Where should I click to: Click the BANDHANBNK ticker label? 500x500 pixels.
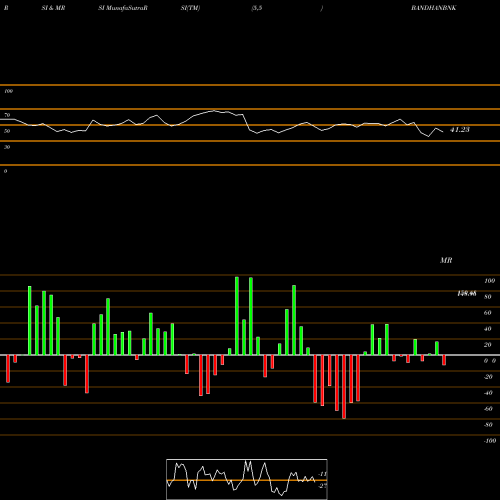[x=433, y=8]
